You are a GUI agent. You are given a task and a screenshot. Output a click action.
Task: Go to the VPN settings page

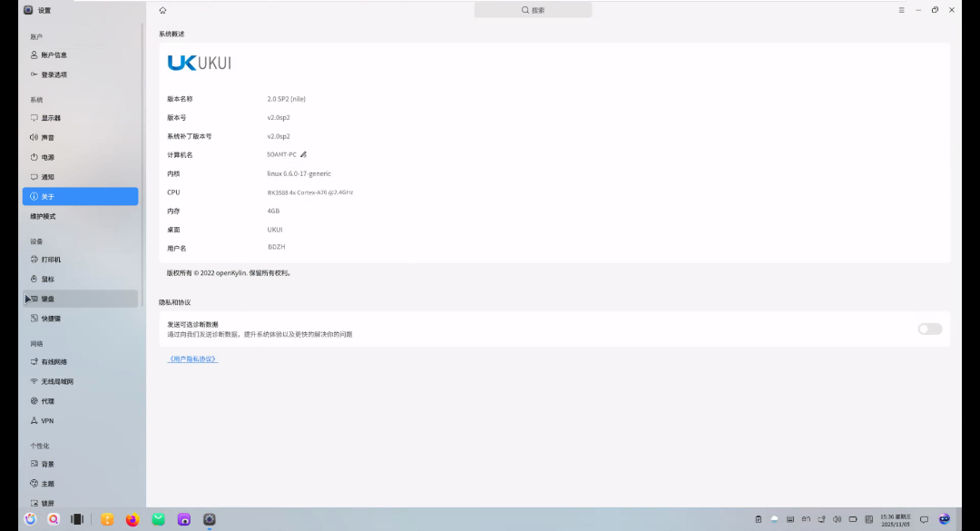pos(47,421)
